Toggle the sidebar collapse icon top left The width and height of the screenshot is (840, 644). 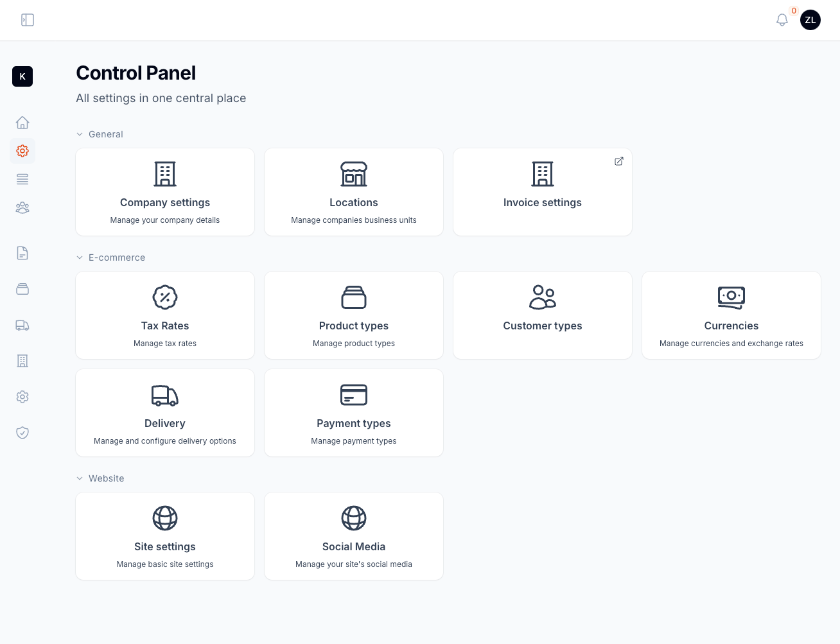coord(28,20)
